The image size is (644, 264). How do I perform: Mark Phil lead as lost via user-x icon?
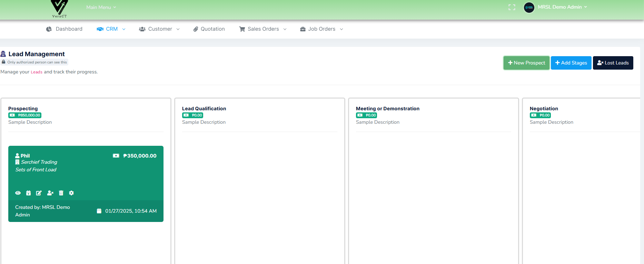[x=50, y=193]
